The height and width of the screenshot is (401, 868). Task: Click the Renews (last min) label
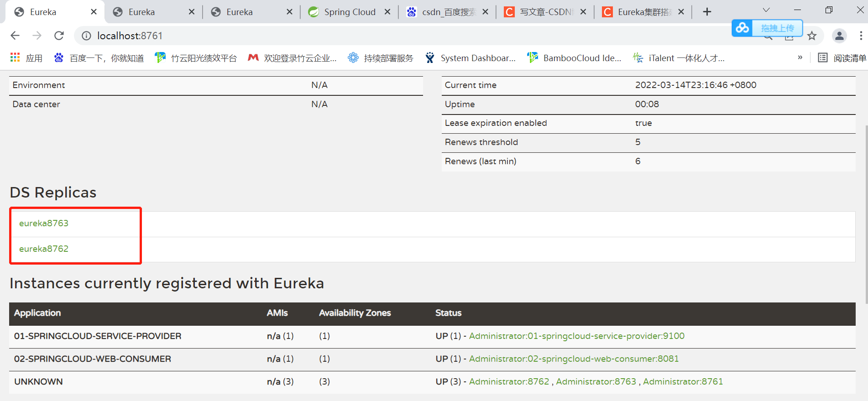(481, 161)
